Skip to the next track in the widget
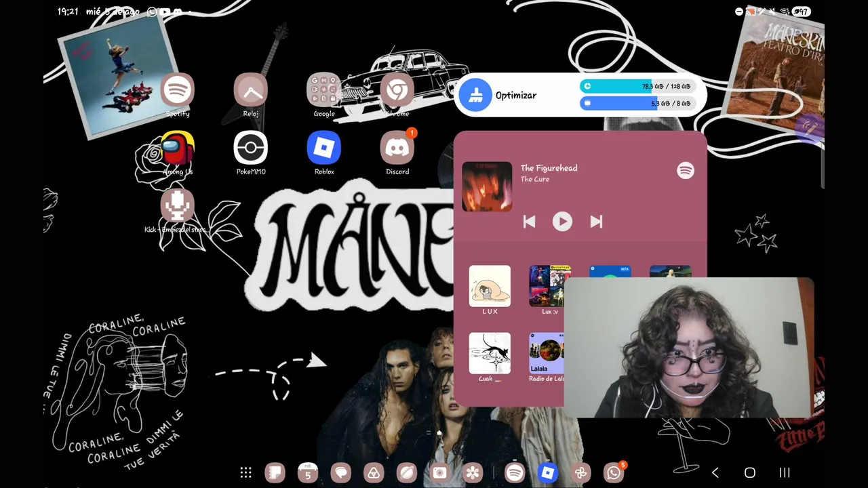The width and height of the screenshot is (868, 488). pos(596,222)
